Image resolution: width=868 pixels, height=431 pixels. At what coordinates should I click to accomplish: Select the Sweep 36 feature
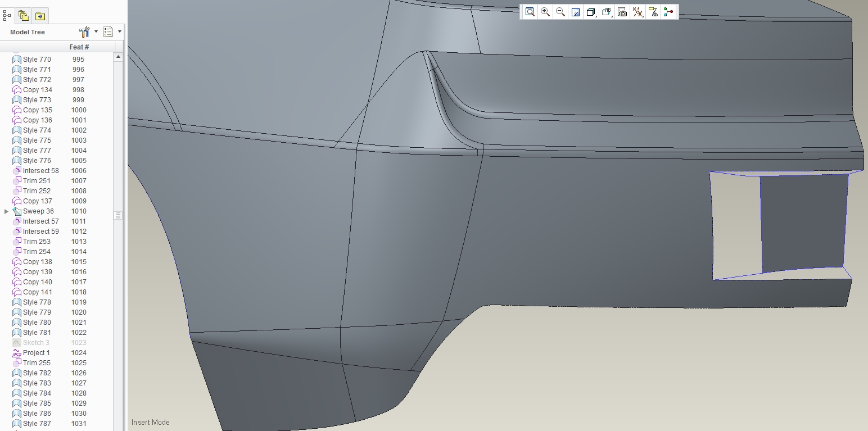38,211
